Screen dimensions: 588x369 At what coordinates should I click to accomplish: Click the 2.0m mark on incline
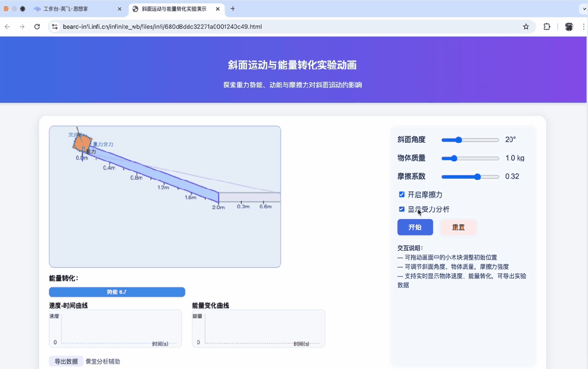pos(218,207)
